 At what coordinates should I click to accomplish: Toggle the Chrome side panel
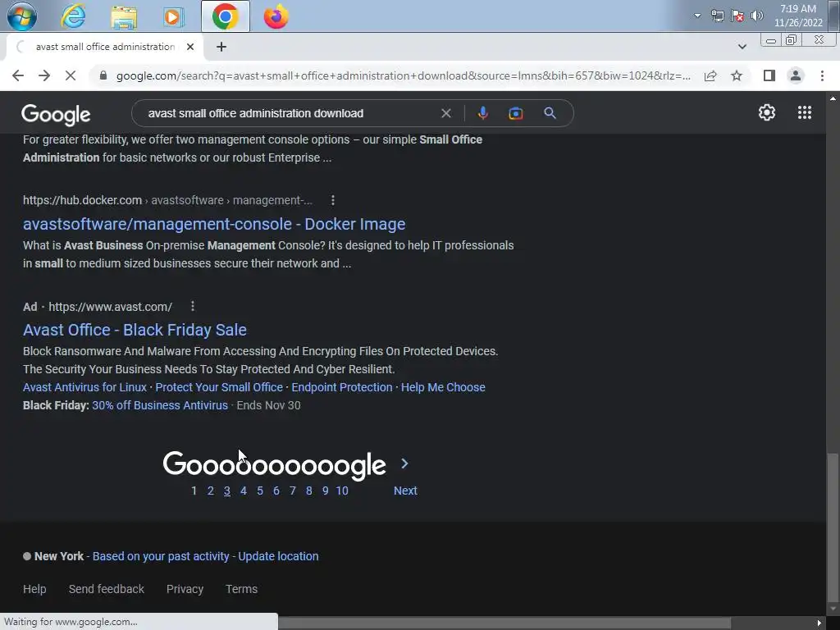769,75
